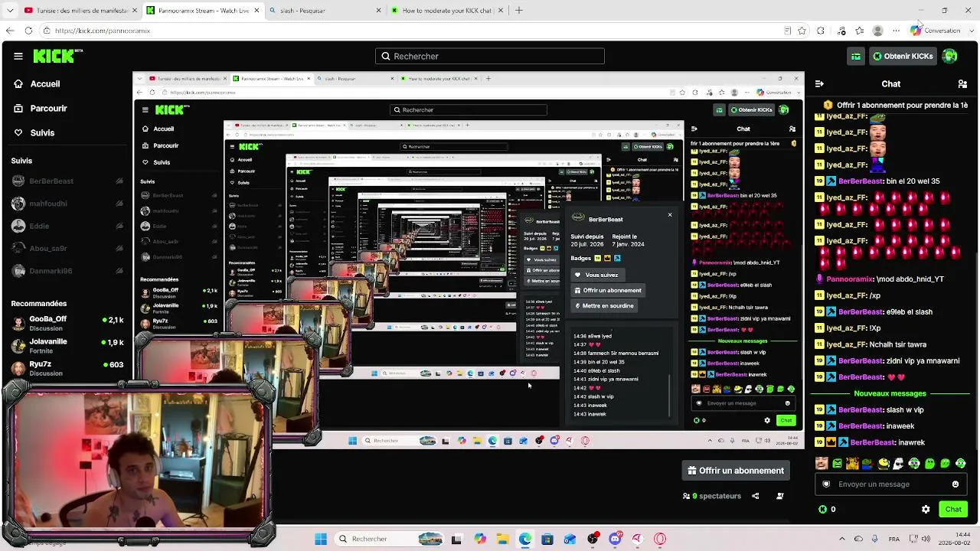Open the browser profile avatar icon

pyautogui.click(x=878, y=31)
